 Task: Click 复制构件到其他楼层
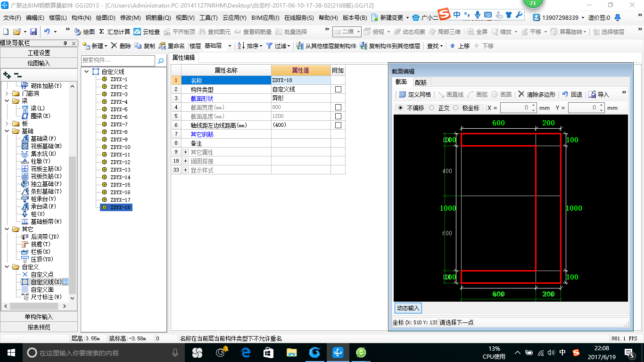click(390, 46)
